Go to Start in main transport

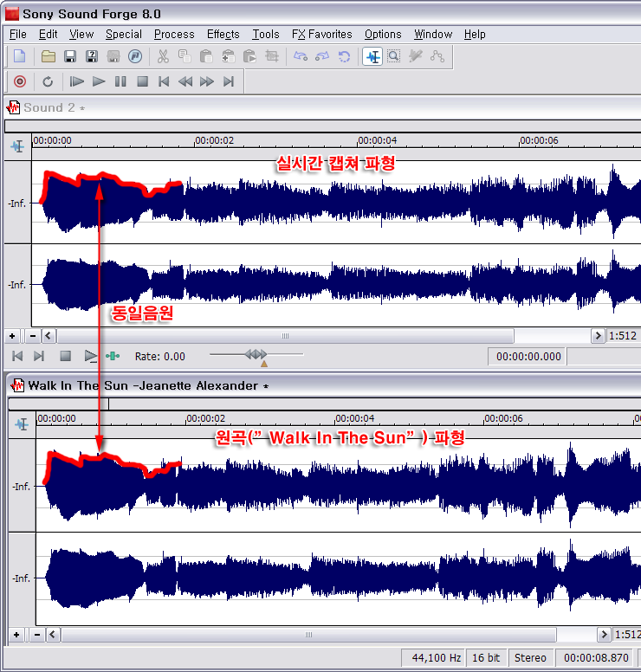tap(164, 81)
